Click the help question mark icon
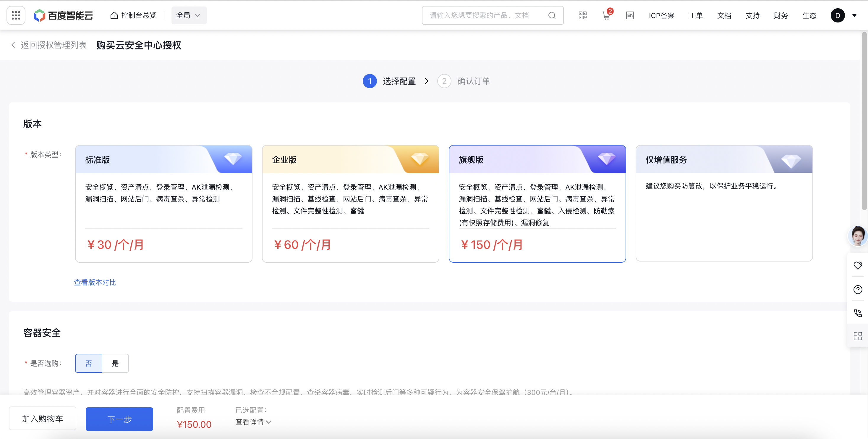This screenshot has width=868, height=439. pyautogui.click(x=858, y=289)
